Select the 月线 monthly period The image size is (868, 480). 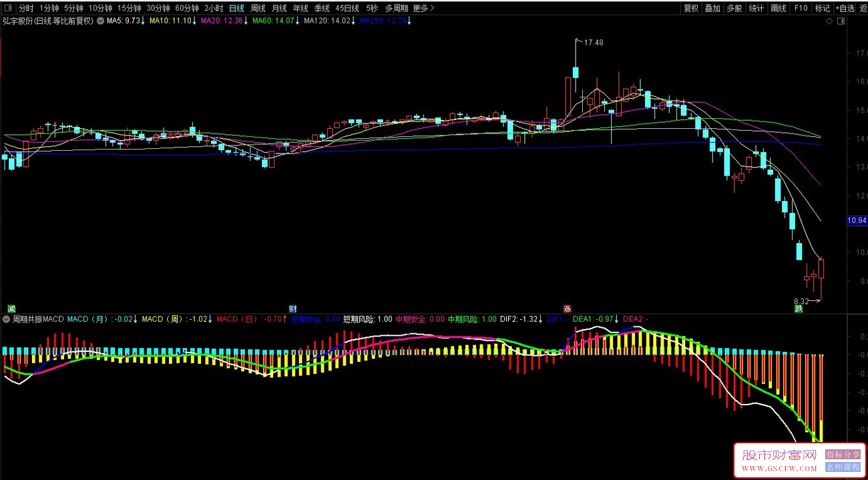[279, 9]
